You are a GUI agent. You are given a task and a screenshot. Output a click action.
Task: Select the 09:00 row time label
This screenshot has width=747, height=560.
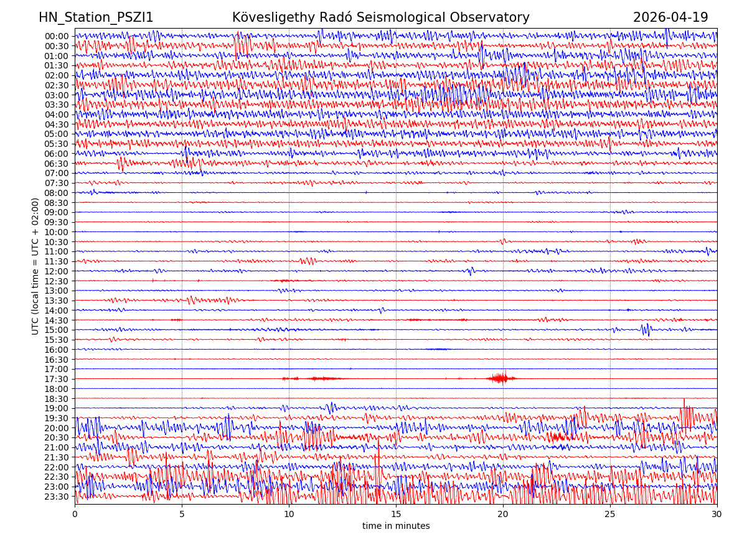pyautogui.click(x=57, y=212)
